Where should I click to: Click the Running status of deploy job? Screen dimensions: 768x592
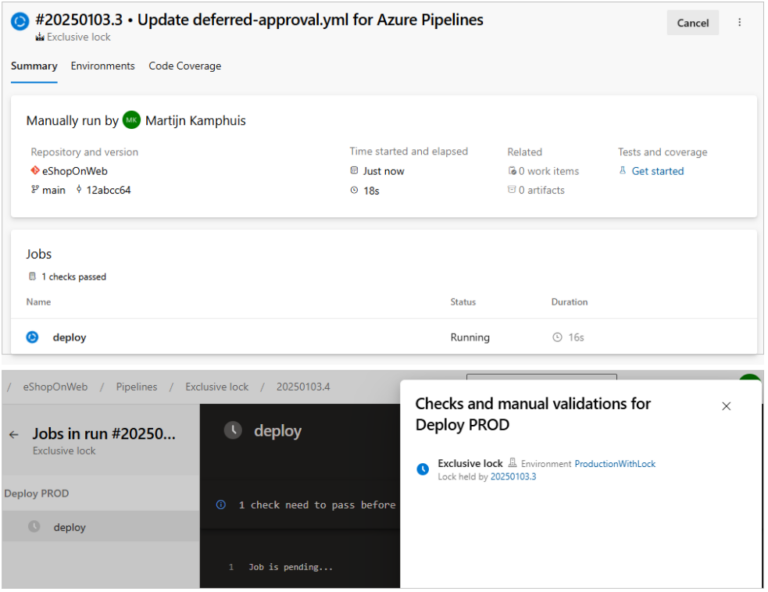tap(470, 337)
